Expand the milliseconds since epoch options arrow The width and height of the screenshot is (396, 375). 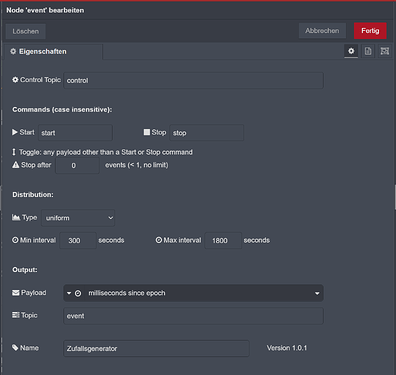[x=317, y=293]
